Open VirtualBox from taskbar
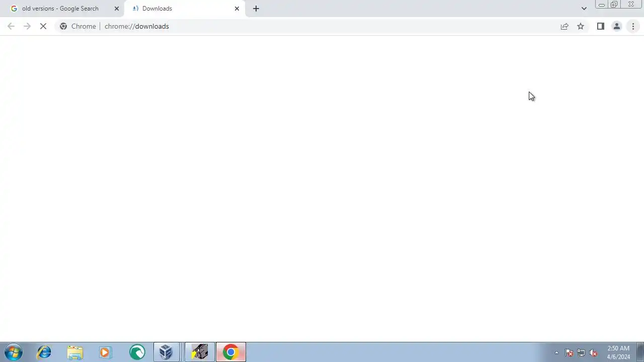The height and width of the screenshot is (362, 644). 166,352
